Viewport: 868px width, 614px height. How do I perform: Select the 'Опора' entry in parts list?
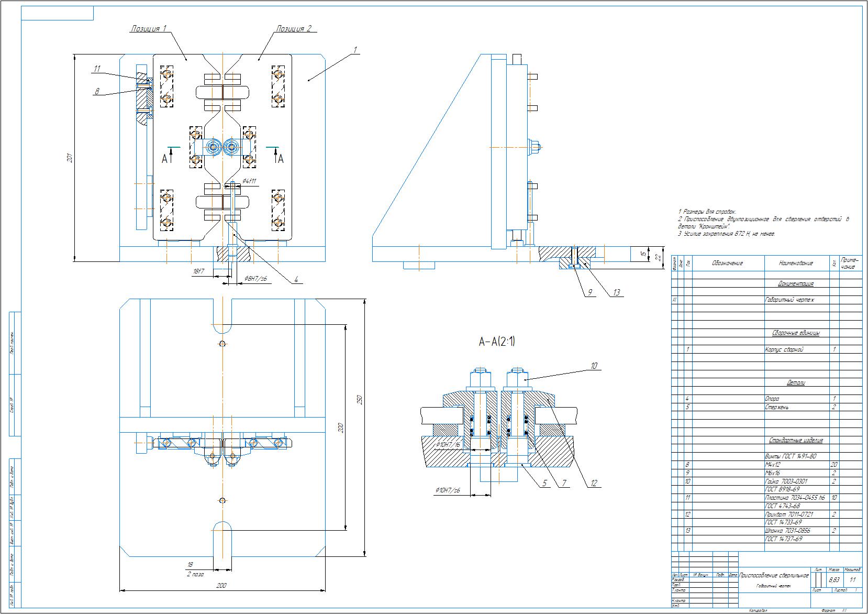coord(772,399)
